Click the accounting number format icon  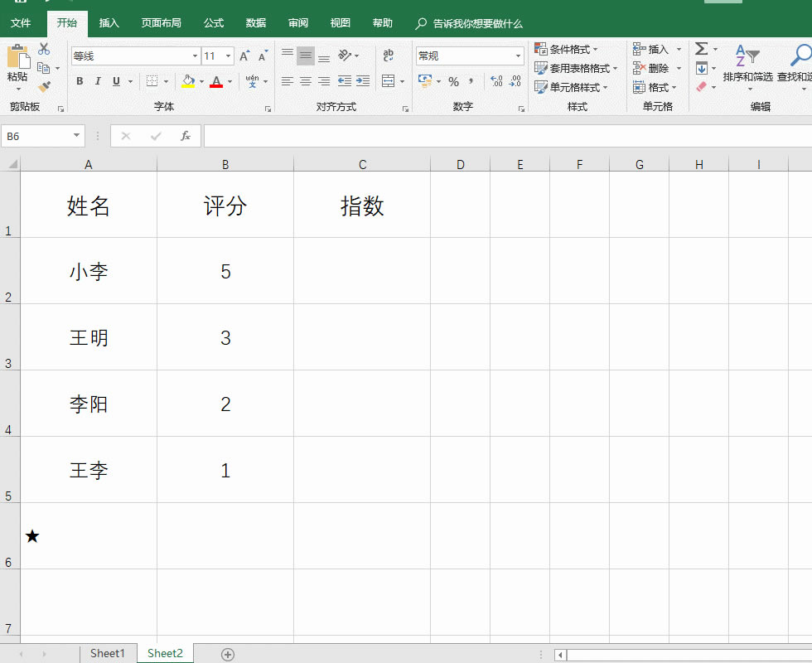tap(425, 81)
